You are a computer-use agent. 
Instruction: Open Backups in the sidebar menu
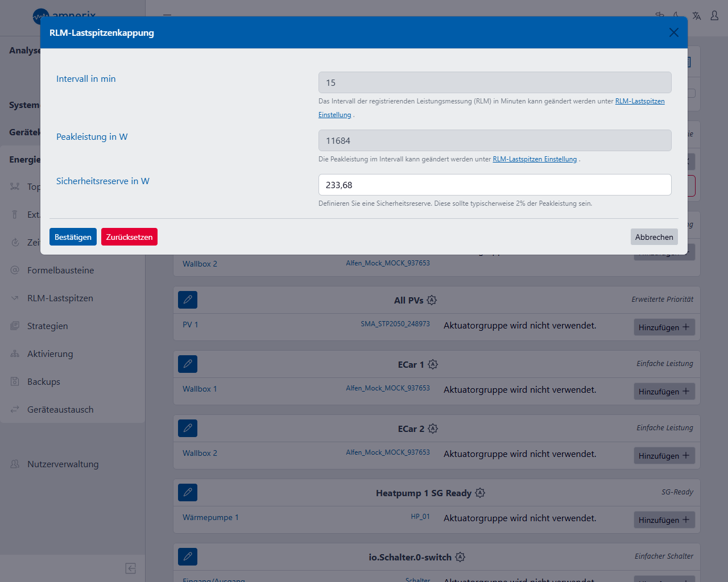tap(43, 382)
